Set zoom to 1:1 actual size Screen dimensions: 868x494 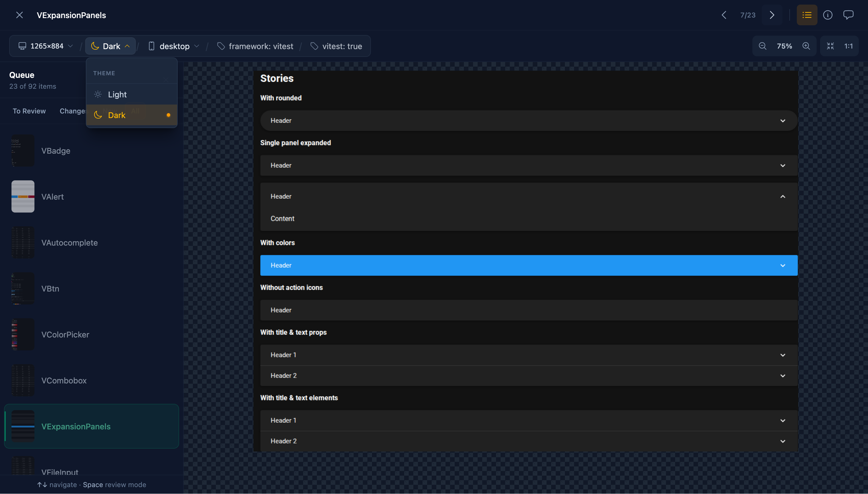pos(849,46)
